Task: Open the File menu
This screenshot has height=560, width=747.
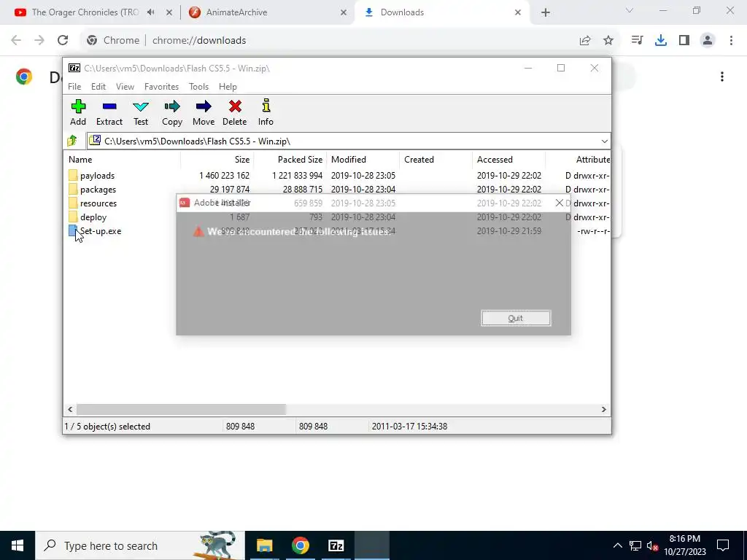Action: [x=74, y=87]
